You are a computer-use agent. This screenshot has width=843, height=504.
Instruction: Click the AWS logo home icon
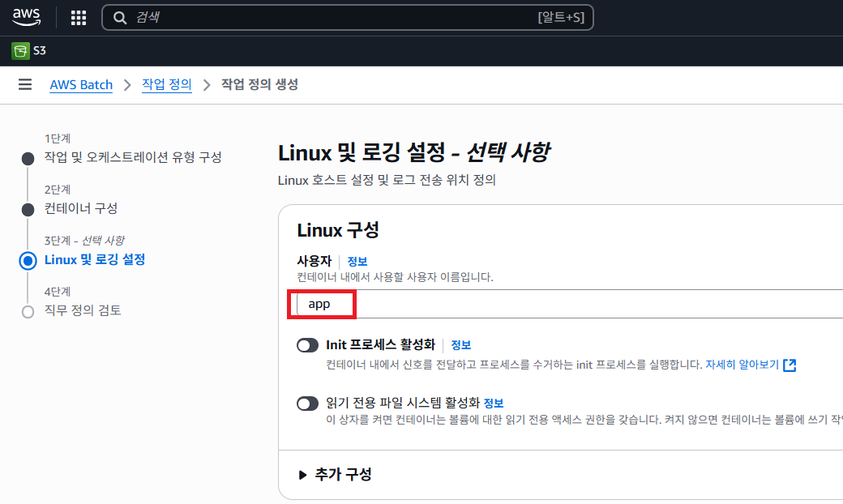(27, 17)
